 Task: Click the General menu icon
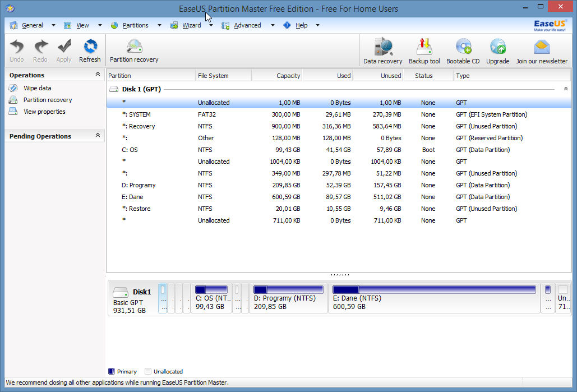[x=13, y=25]
